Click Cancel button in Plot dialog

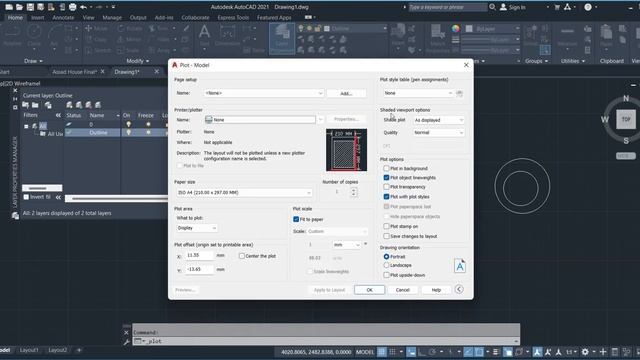click(x=402, y=290)
